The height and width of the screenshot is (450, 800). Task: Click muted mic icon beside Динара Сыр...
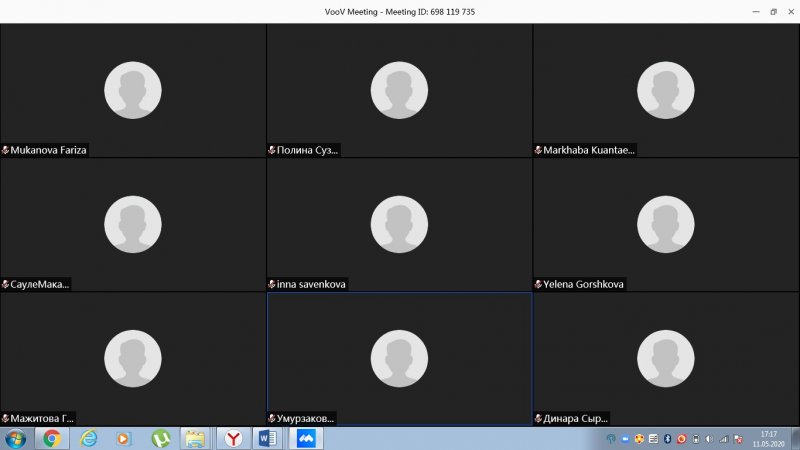pos(538,418)
